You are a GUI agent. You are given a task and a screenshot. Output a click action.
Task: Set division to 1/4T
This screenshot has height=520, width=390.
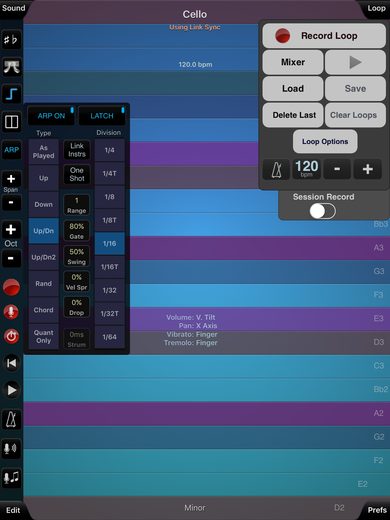click(x=110, y=173)
